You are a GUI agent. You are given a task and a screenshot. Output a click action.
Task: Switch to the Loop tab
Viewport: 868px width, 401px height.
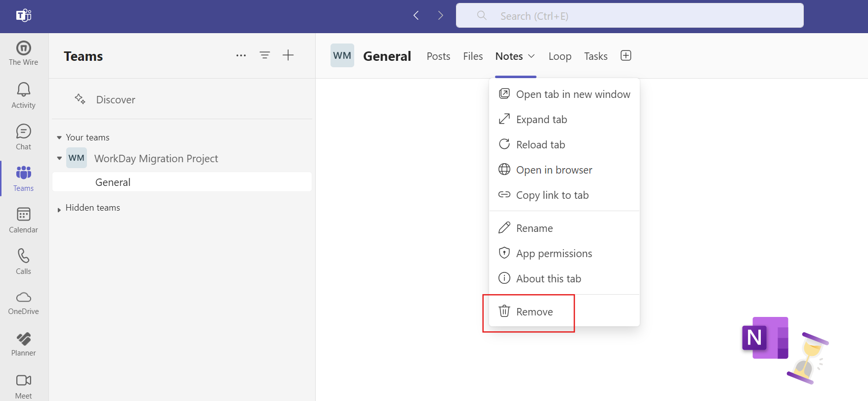[x=560, y=56]
